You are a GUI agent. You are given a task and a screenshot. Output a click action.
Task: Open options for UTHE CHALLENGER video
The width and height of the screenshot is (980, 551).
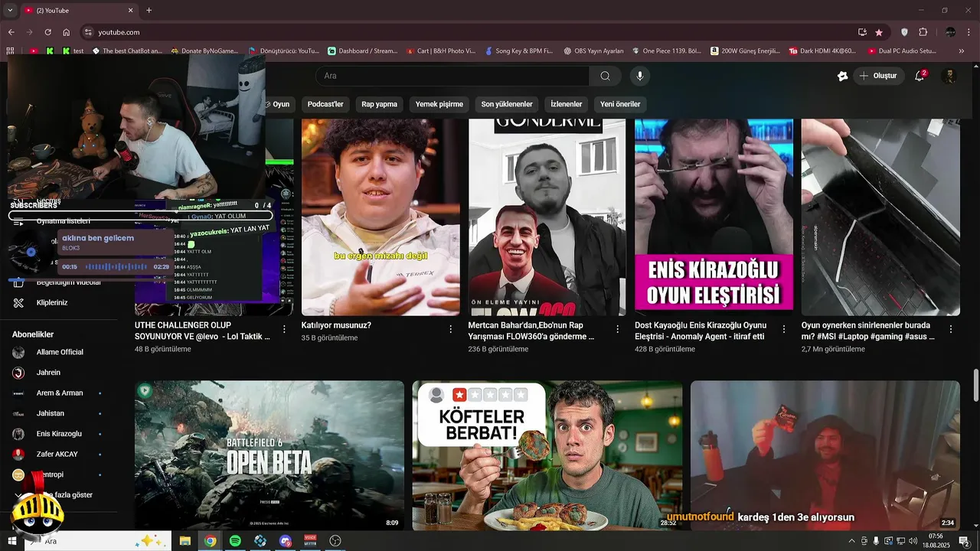(284, 329)
